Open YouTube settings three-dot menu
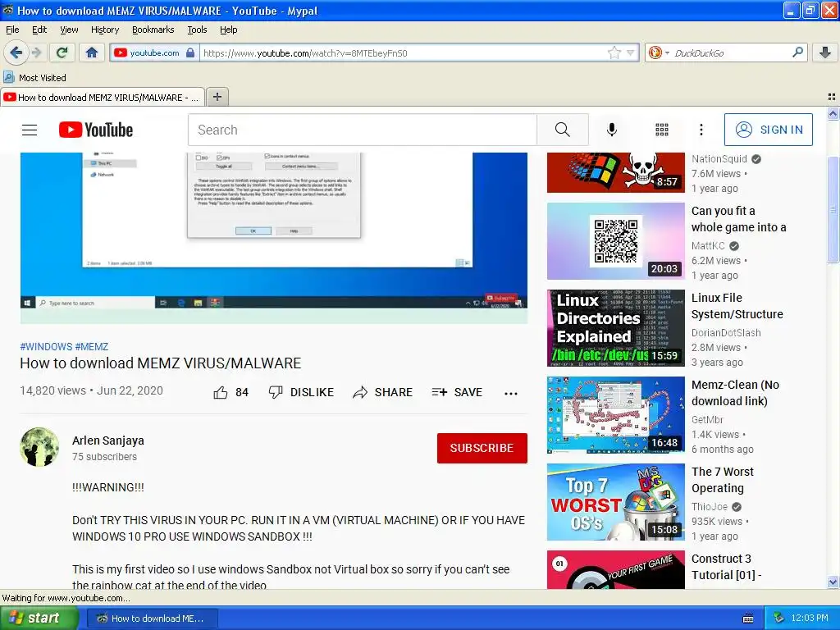The image size is (840, 630). [701, 130]
